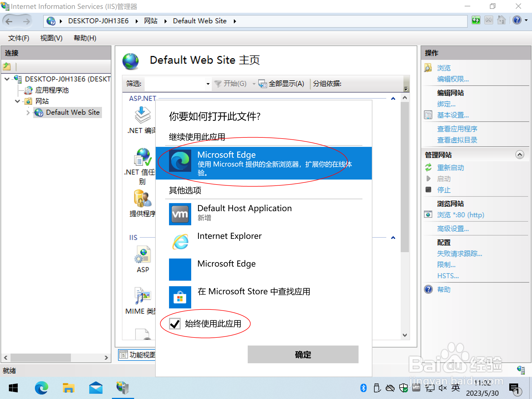Choose the VMware Default Host Application icon
This screenshot has height=399, width=532.
tap(180, 214)
